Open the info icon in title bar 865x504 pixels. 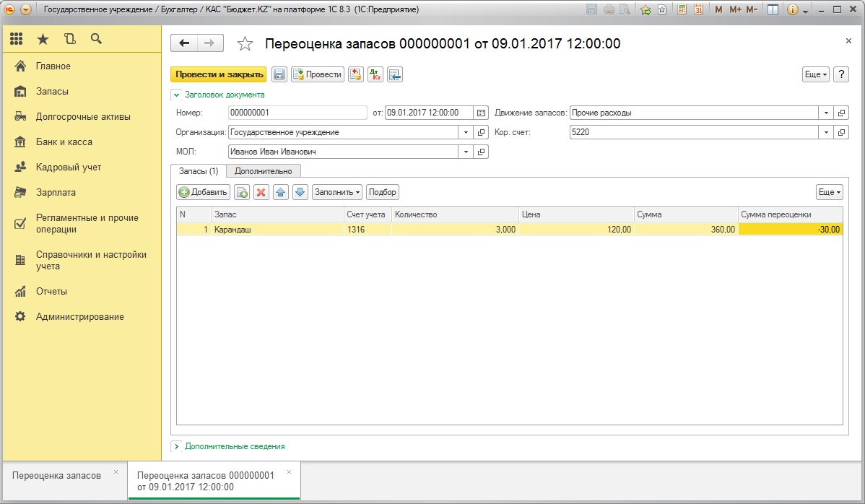[x=793, y=9]
